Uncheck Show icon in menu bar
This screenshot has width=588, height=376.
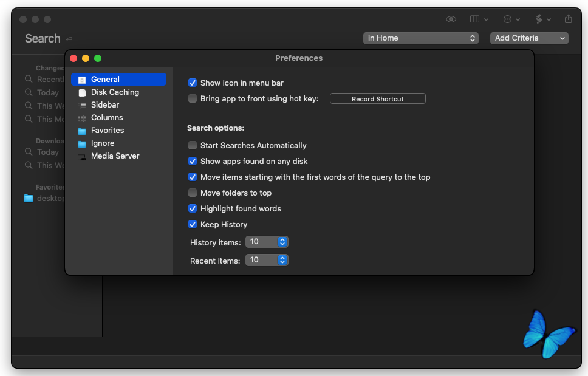[x=193, y=83]
